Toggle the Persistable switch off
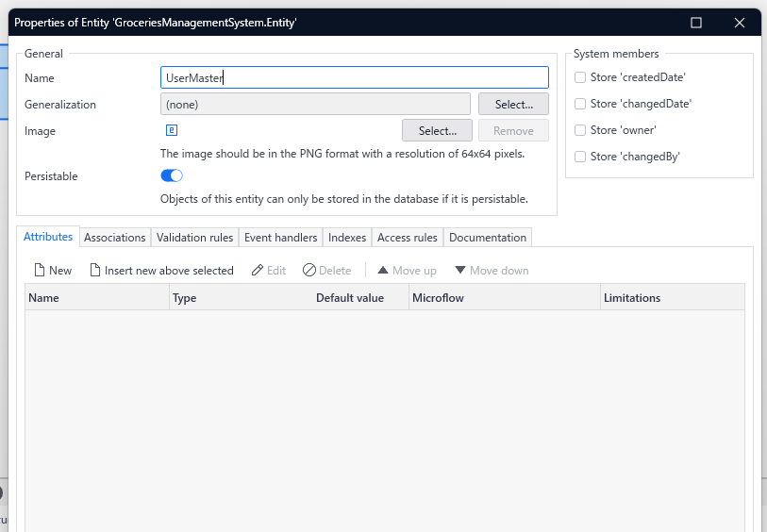The image size is (767, 532). tap(172, 175)
